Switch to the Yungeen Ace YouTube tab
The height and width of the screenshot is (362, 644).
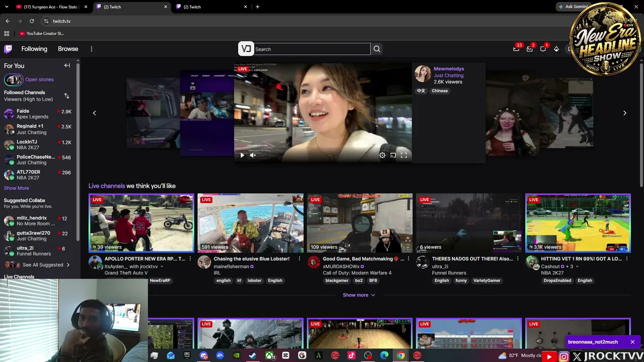[50, 7]
